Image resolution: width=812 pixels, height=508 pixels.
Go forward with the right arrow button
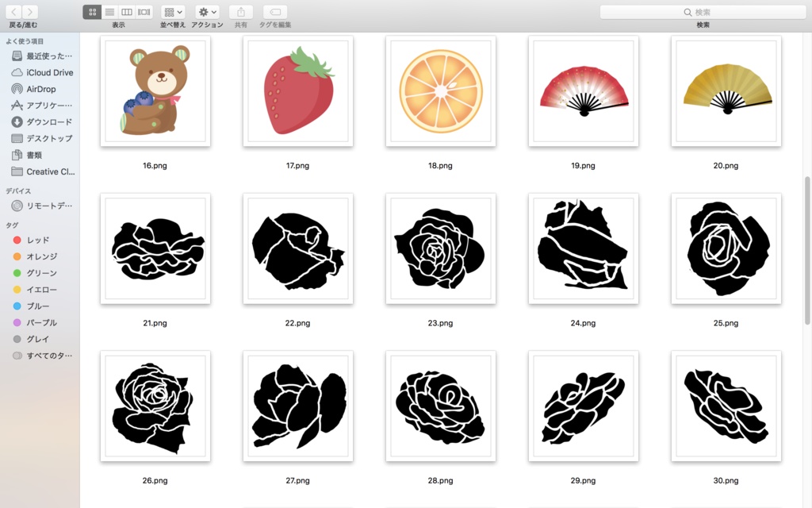click(30, 12)
